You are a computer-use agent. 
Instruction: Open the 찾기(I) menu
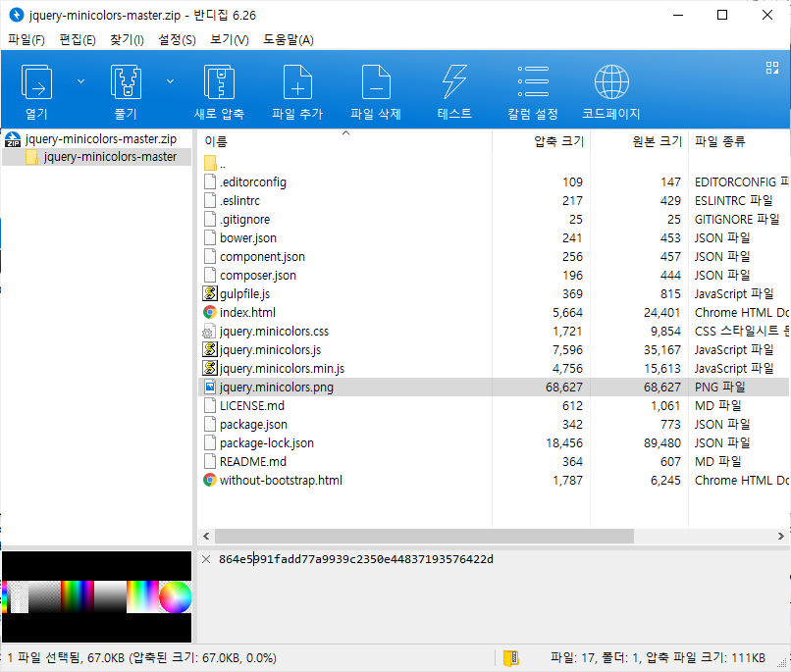127,39
